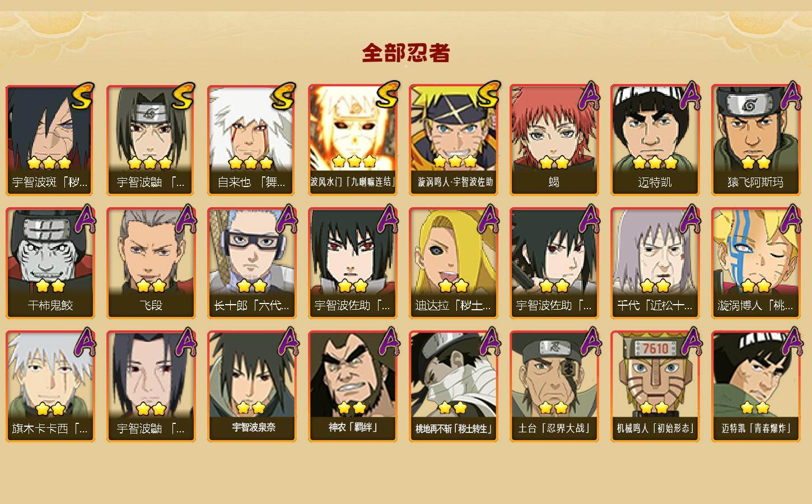The image size is (812, 504).
Task: Pick the 土台「忍界大战」ninja card
Action: (554, 386)
